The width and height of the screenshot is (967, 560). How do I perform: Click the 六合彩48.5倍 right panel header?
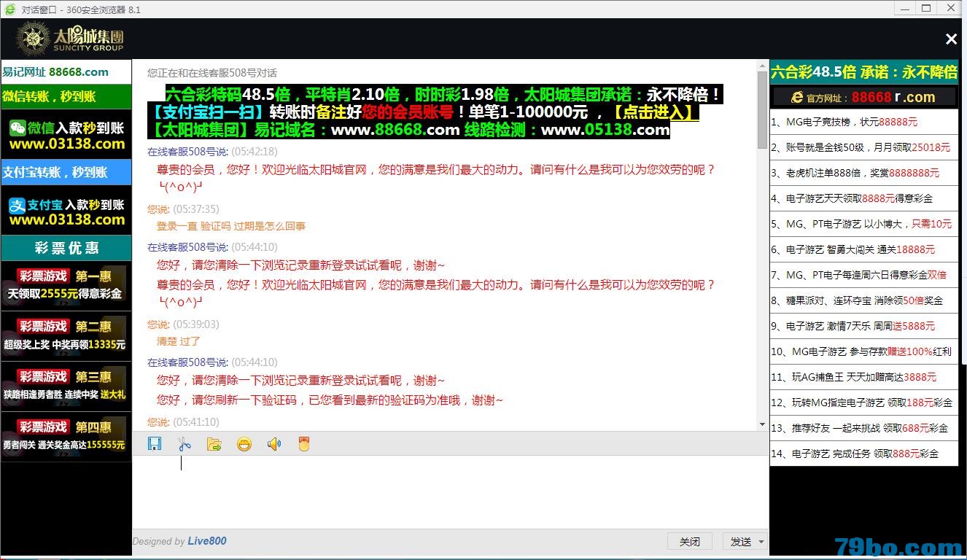point(864,71)
